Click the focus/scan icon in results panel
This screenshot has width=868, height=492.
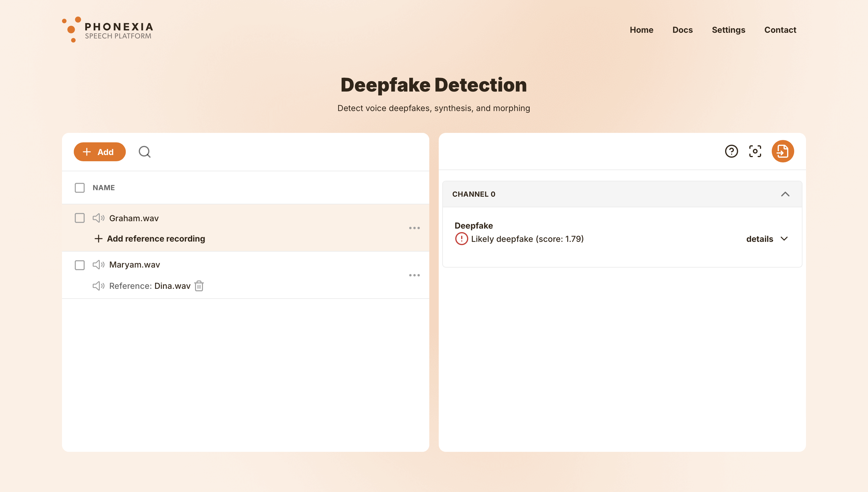(755, 151)
